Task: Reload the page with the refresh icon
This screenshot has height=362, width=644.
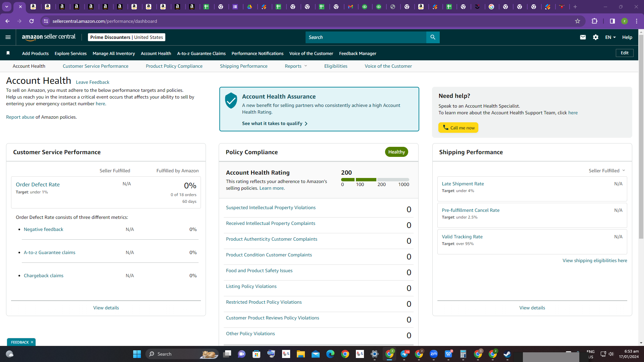Action: pos(32,21)
